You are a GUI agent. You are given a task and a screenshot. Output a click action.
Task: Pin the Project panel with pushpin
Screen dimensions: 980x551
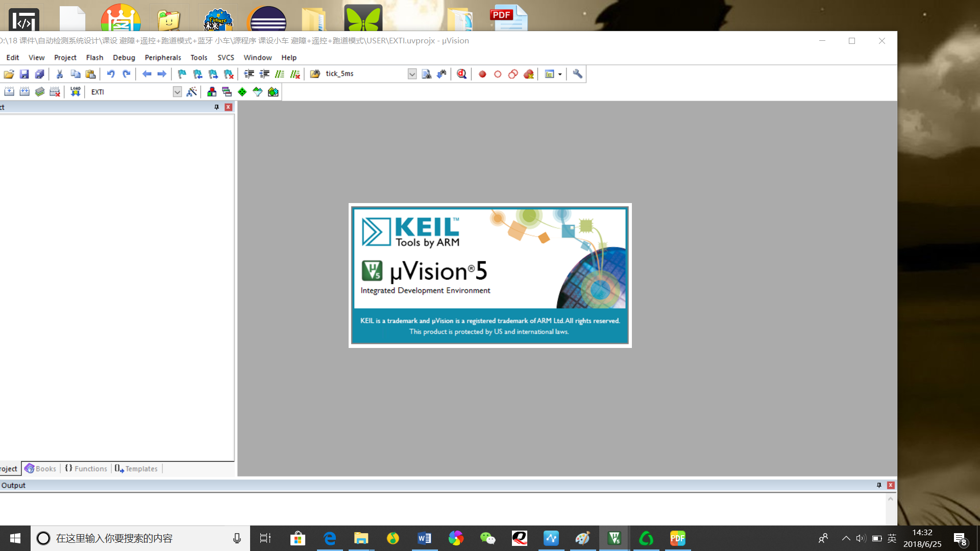pyautogui.click(x=216, y=107)
